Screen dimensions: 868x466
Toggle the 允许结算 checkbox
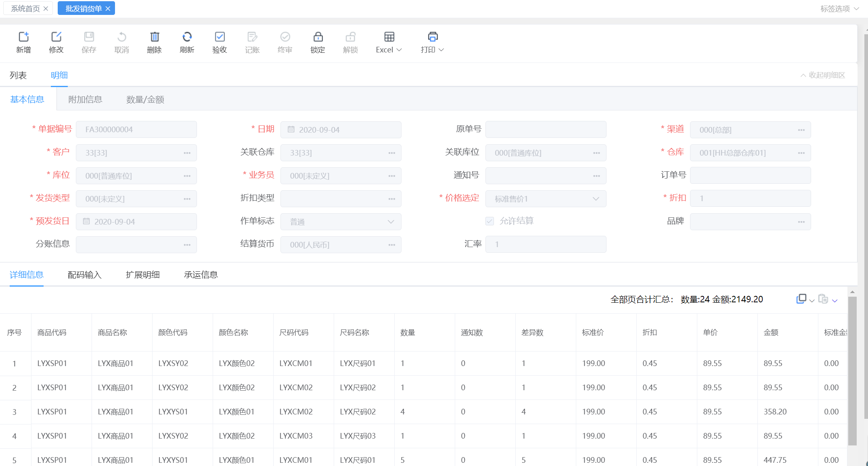[x=489, y=221]
